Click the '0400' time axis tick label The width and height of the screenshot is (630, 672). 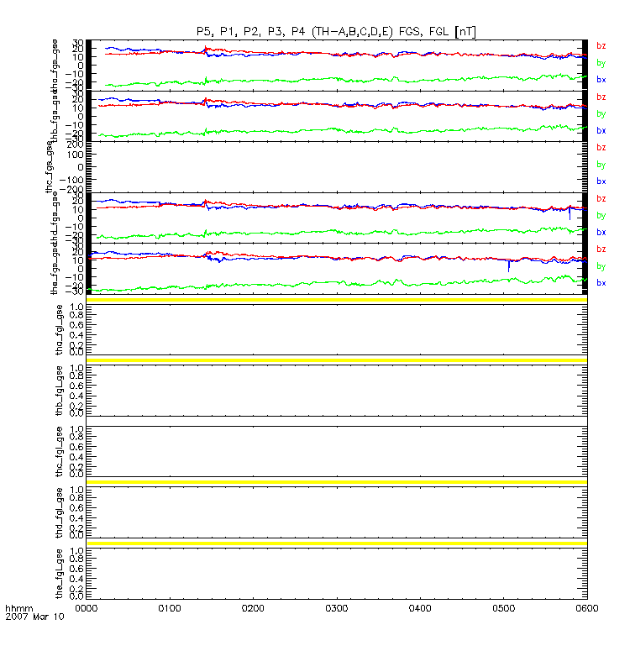click(x=420, y=608)
